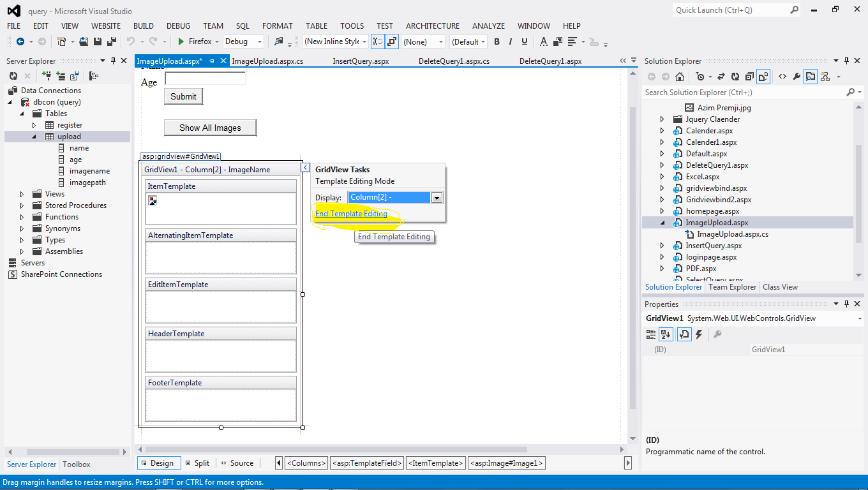Click the View Code icon in Solution Explorer

782,76
